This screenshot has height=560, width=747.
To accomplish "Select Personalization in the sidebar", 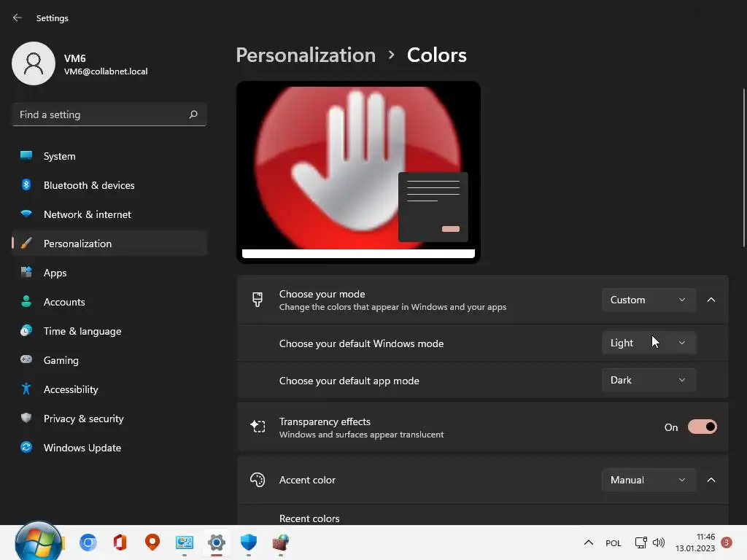I will point(109,244).
